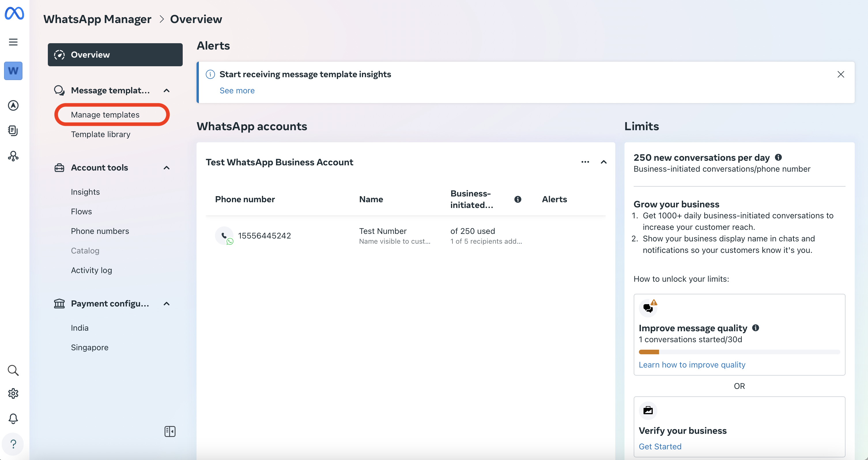Image resolution: width=868 pixels, height=460 pixels.
Task: Click the message quality progress bar
Action: coord(739,352)
